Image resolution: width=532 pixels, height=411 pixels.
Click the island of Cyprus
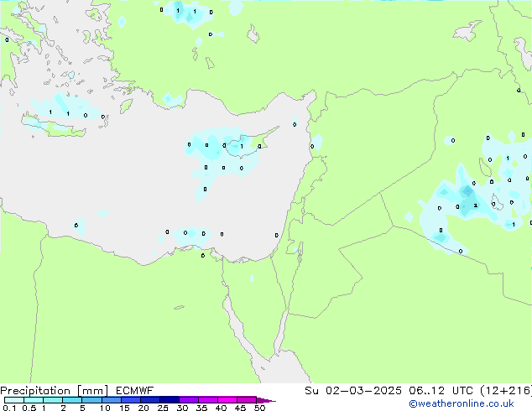[249, 143]
